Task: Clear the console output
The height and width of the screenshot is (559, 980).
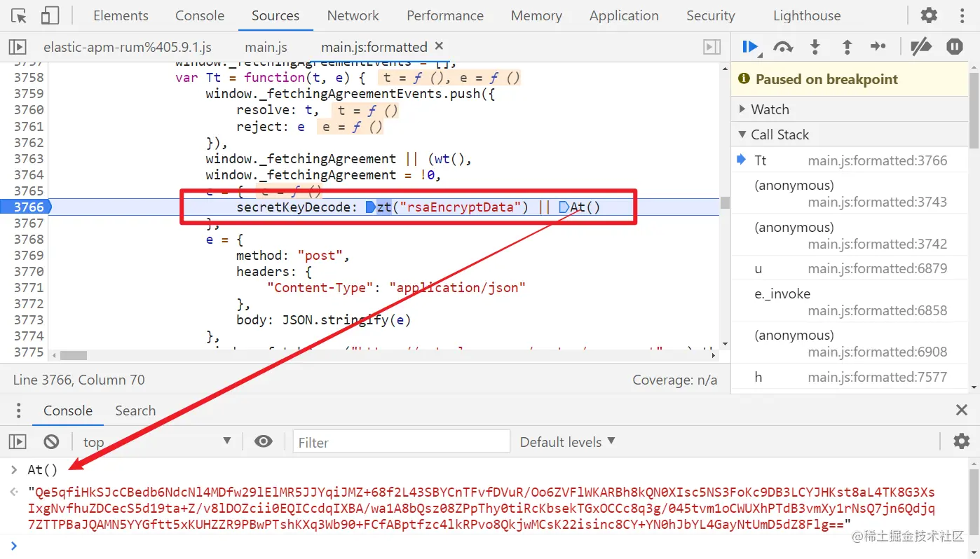Action: tap(51, 442)
